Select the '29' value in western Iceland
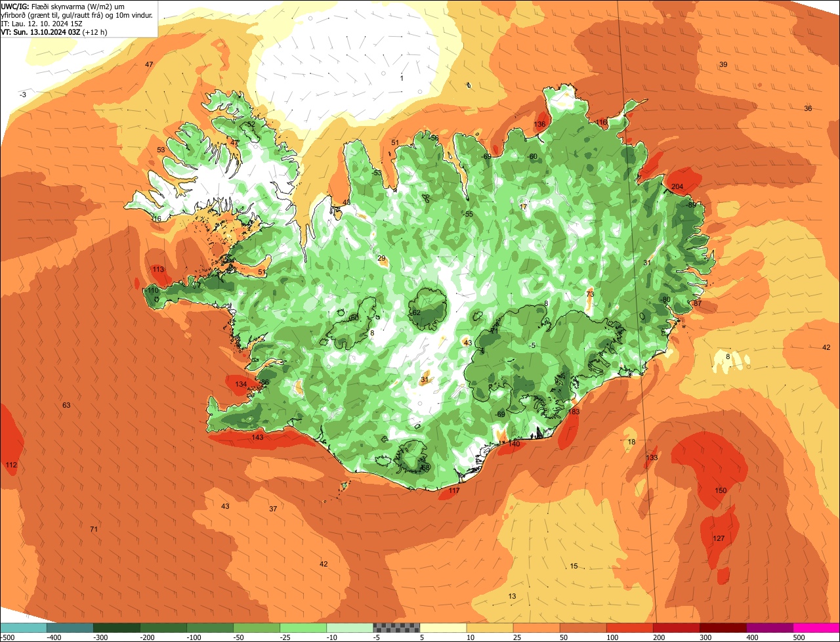Image resolution: width=840 pixels, height=642 pixels. (x=381, y=259)
